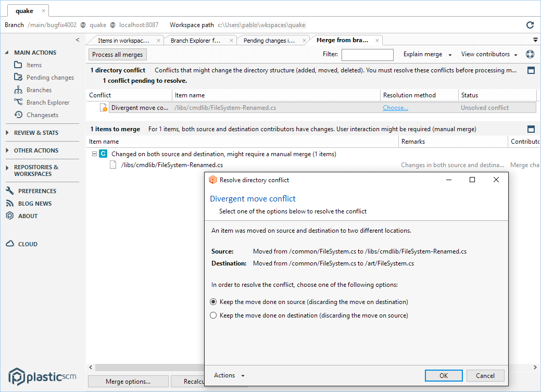Image resolution: width=541 pixels, height=392 pixels.
Task: Click into the Filter text field
Action: 367,55
